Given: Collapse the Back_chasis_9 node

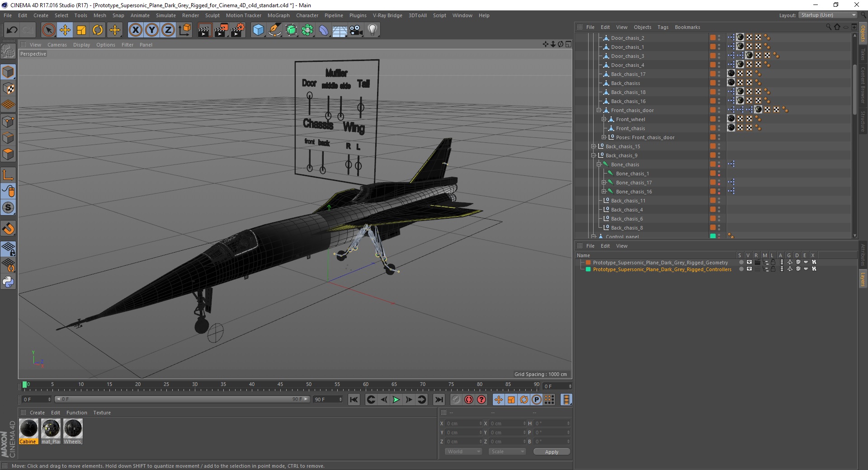Looking at the screenshot, I should click(x=593, y=155).
